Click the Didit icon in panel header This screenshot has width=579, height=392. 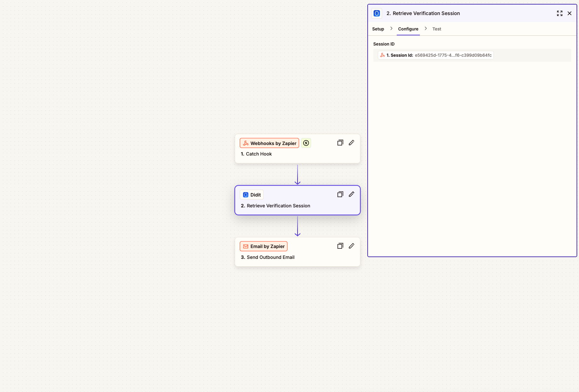pos(377,13)
